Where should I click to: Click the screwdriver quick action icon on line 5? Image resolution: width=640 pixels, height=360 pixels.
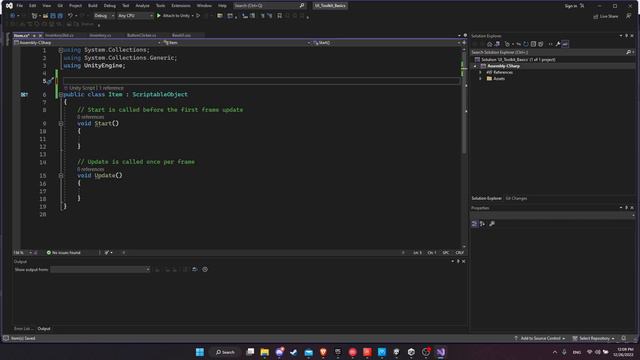coord(50,81)
